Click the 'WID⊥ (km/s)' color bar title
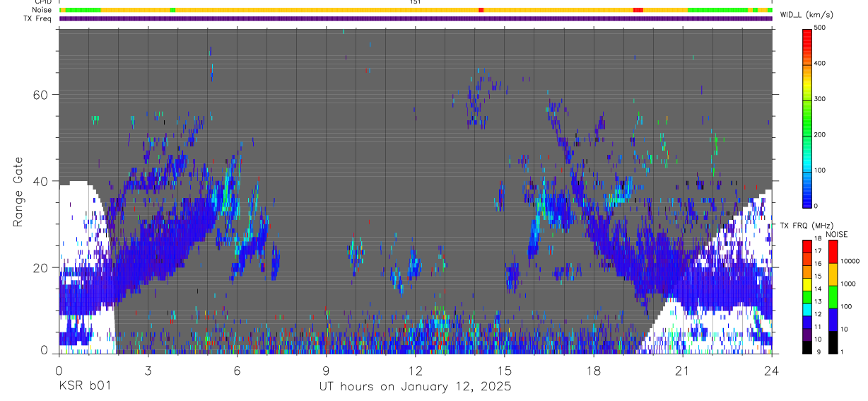Viewport: 868px width, 401px height. [807, 15]
